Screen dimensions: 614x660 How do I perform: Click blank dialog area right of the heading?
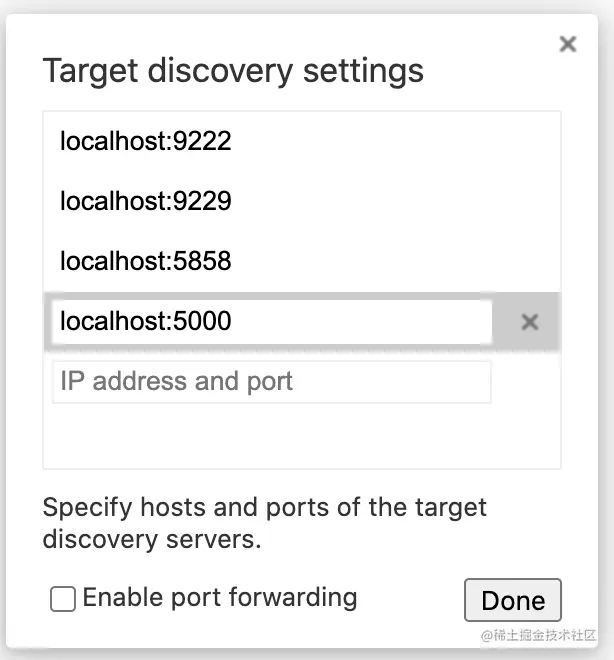pyautogui.click(x=490, y=72)
